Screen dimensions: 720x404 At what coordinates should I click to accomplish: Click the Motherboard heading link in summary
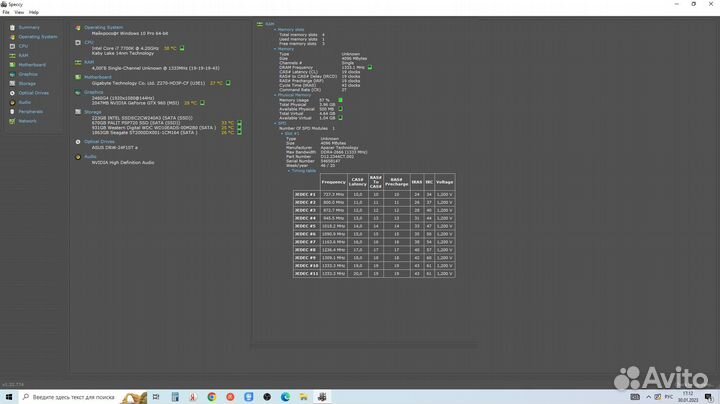point(98,77)
